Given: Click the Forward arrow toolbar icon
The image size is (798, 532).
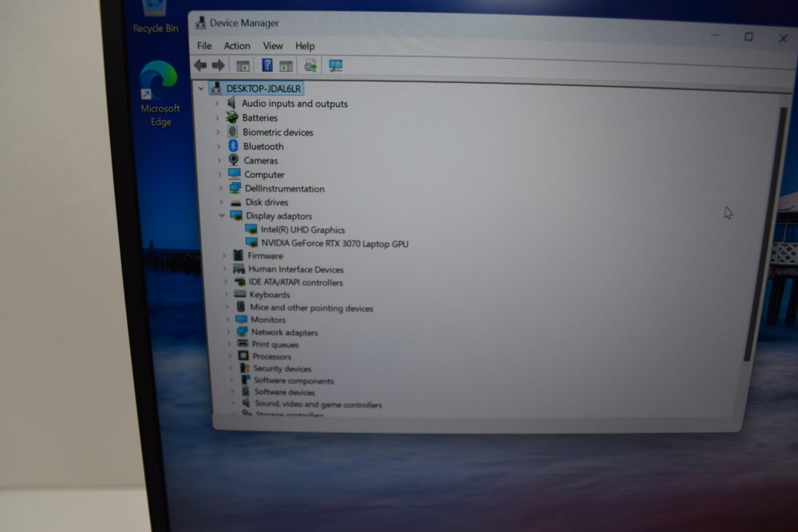Looking at the screenshot, I should 219,65.
